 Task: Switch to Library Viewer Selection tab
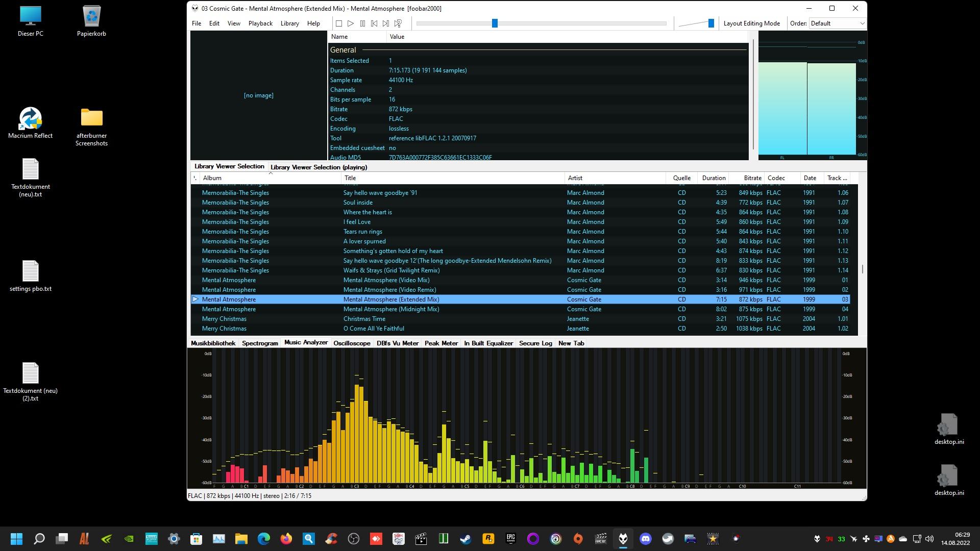pyautogui.click(x=229, y=166)
